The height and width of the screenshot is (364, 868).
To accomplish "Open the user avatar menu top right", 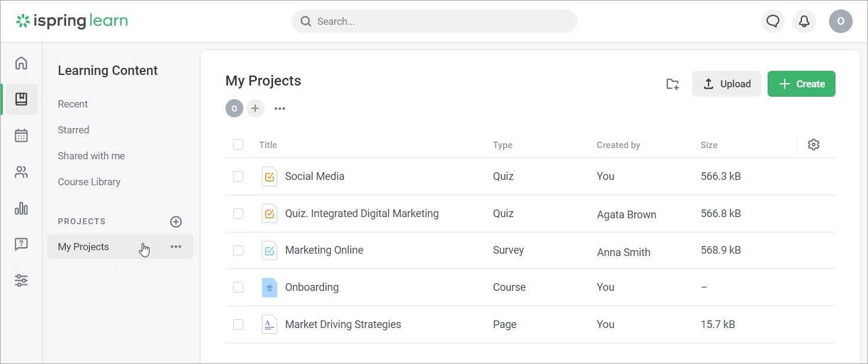I will pyautogui.click(x=840, y=21).
